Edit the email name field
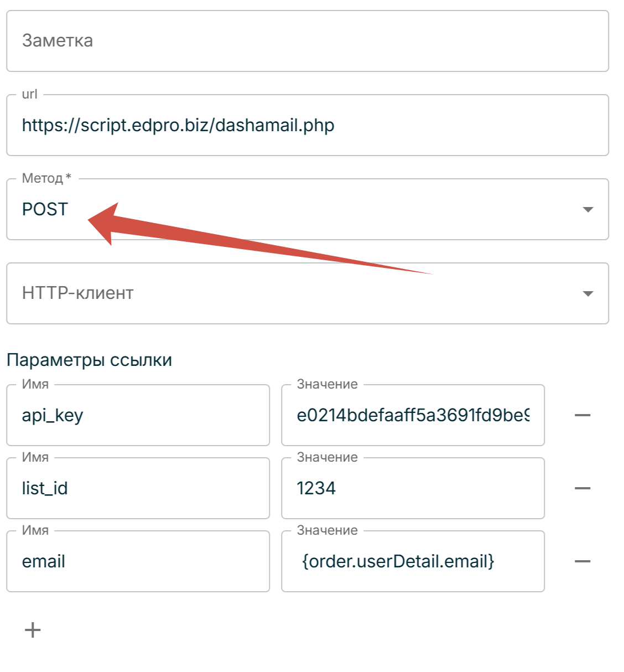The width and height of the screenshot is (624, 672). [x=138, y=561]
